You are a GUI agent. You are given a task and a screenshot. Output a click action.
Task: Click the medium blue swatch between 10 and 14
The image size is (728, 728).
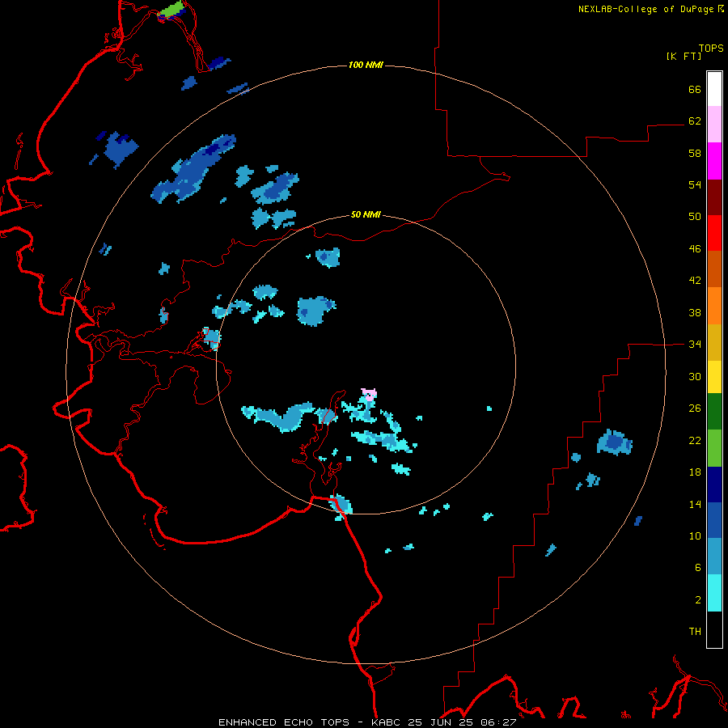point(714,520)
